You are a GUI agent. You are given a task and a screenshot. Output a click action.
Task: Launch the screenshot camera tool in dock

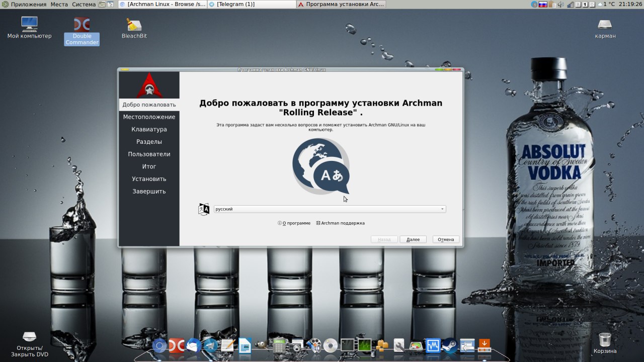(x=296, y=345)
